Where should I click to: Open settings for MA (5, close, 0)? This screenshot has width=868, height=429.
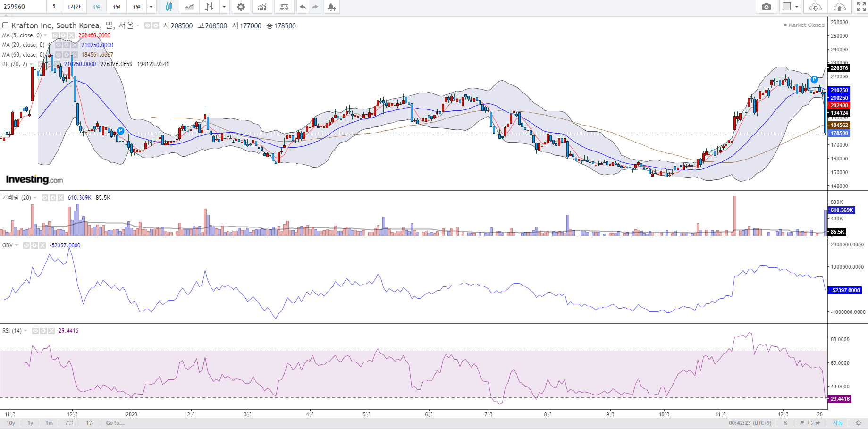[x=63, y=35]
